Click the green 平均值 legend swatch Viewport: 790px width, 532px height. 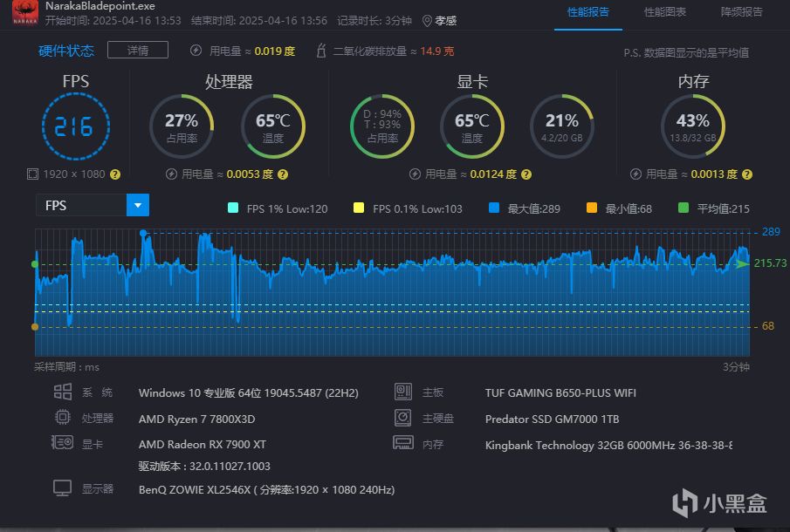[x=684, y=208]
